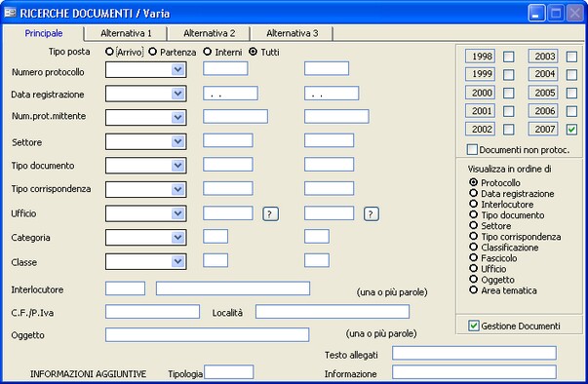Image resolution: width=588 pixels, height=384 pixels.
Task: Click the Oggetto text field
Action: pyautogui.click(x=208, y=334)
